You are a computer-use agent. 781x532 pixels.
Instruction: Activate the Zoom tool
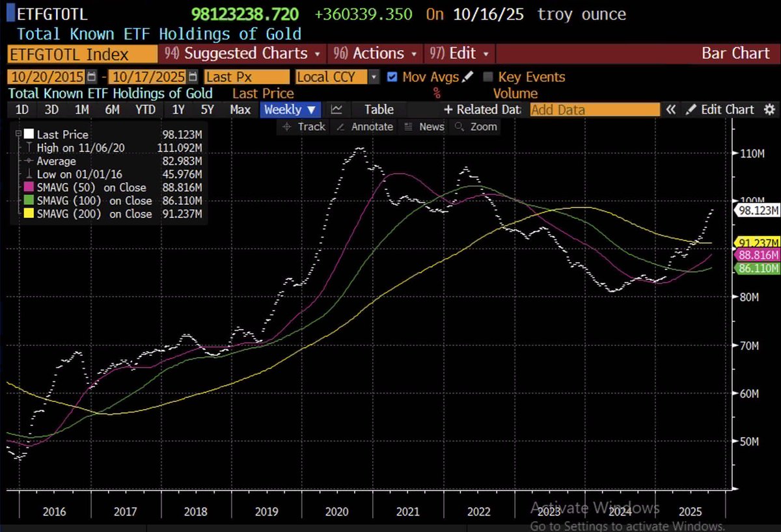click(476, 127)
